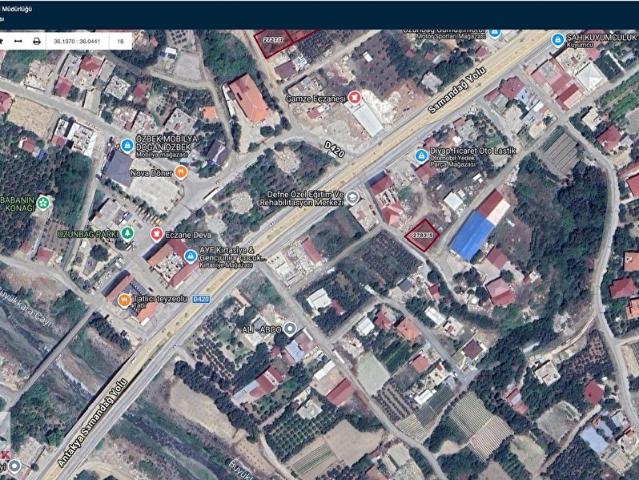The image size is (639, 480).
Task: Click the Gamze Eczanesi pharmacy marker
Action: 355,97
